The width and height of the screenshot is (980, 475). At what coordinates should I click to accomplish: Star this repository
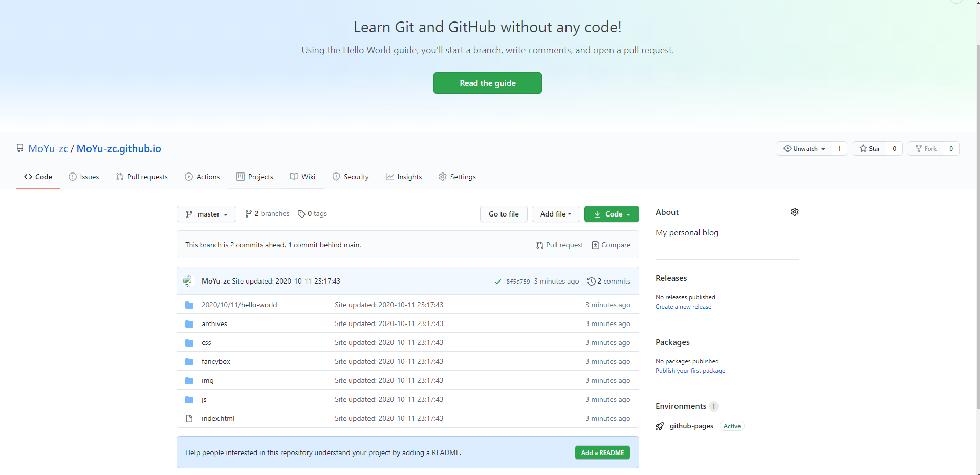point(869,148)
